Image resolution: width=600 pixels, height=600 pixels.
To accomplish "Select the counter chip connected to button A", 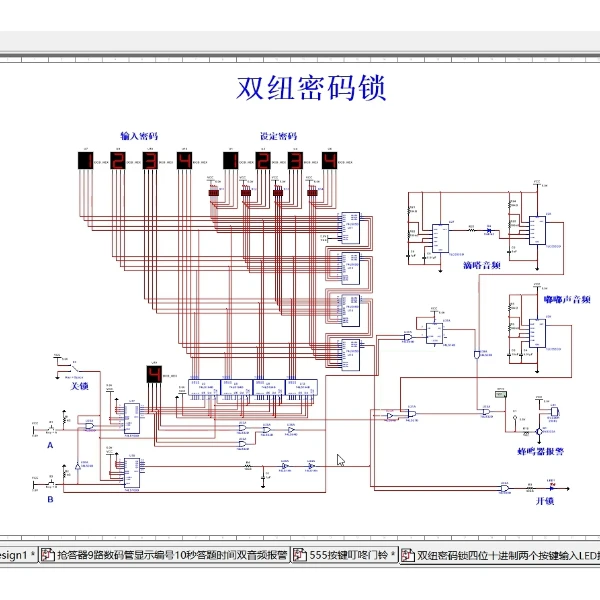I will (132, 419).
